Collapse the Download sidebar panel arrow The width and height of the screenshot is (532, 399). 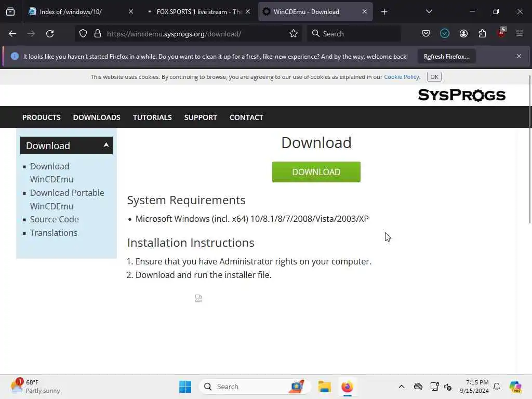106,145
